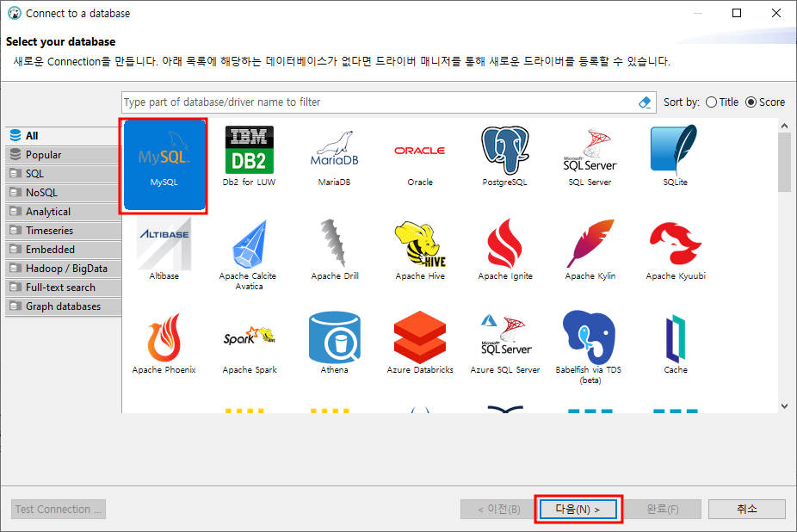Viewport: 797px width, 532px height.
Task: Click the 다음(N) > next button
Action: pyautogui.click(x=578, y=509)
